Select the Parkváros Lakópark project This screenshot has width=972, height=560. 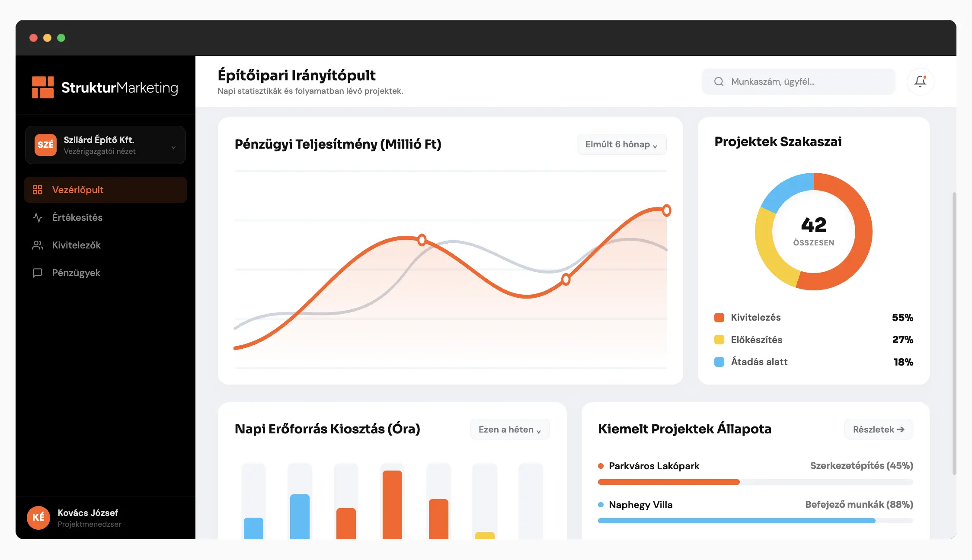click(x=654, y=466)
